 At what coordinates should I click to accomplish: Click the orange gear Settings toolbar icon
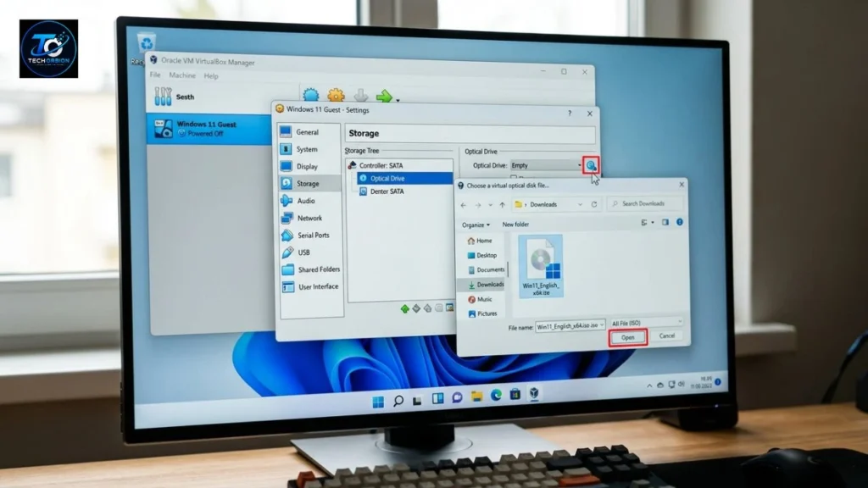(x=336, y=96)
